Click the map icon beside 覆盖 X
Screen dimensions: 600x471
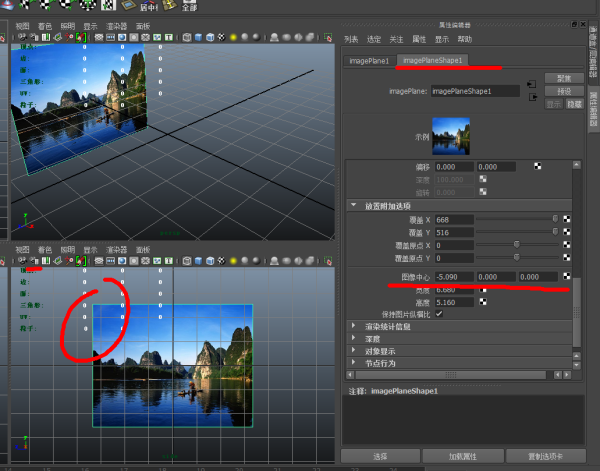(x=566, y=218)
